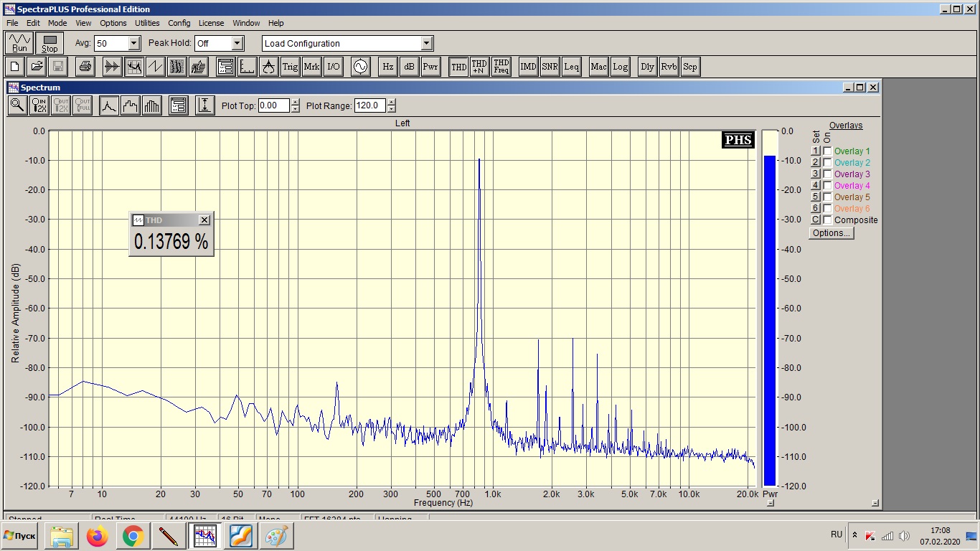Image resolution: width=980 pixels, height=551 pixels.
Task: Zoom in 2X on the spectrum
Action: coord(39,105)
